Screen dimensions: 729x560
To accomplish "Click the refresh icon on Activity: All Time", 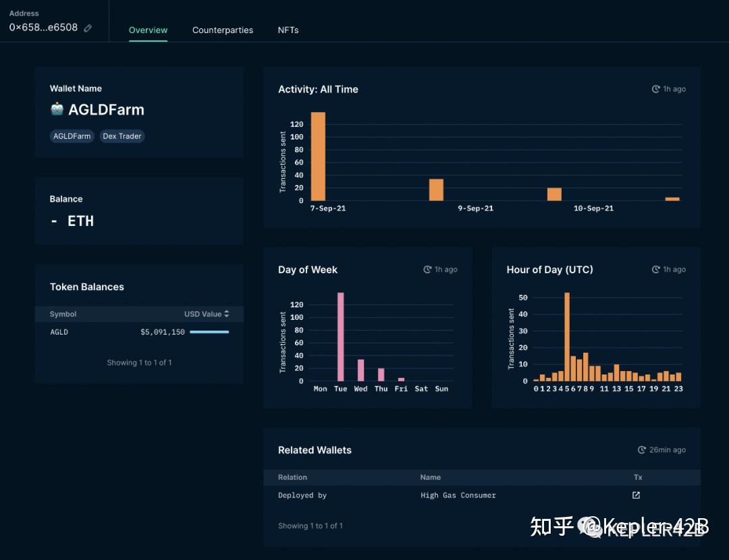I will pos(655,89).
